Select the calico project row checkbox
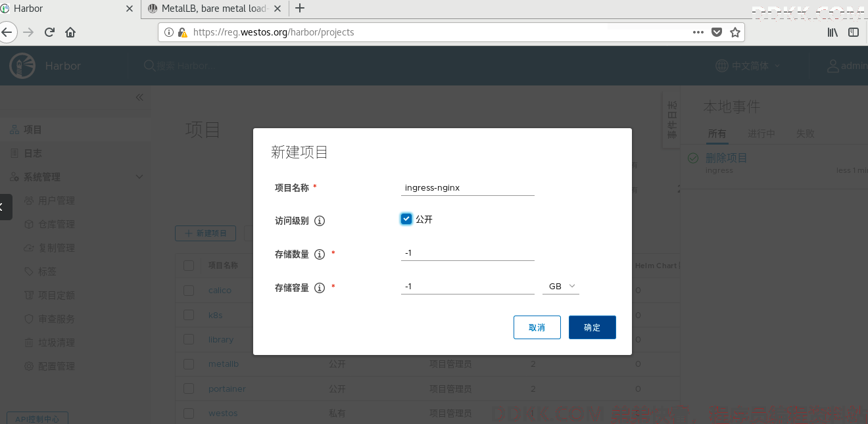The width and height of the screenshot is (868, 424). tap(189, 290)
